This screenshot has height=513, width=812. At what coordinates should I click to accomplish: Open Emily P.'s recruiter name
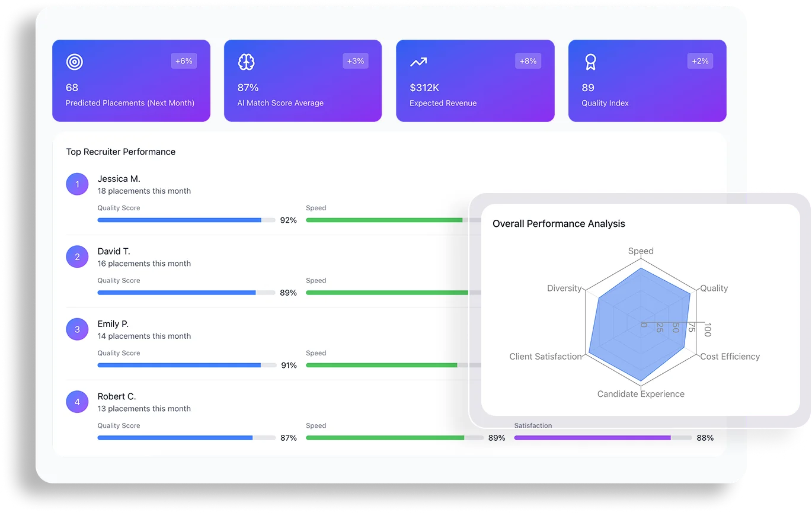coord(113,324)
